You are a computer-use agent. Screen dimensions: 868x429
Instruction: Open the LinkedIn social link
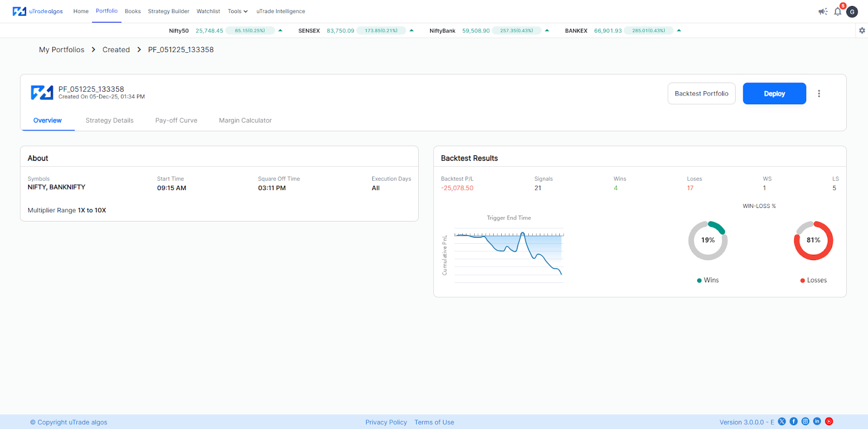coord(817,421)
